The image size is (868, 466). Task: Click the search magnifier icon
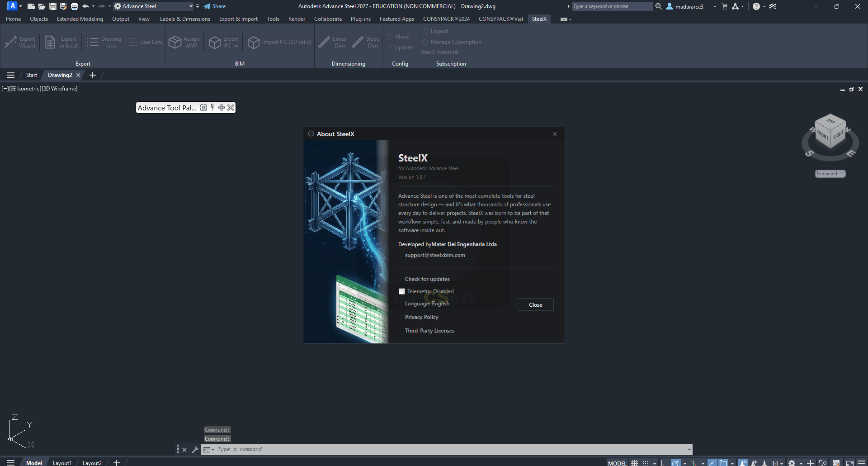tap(659, 6)
